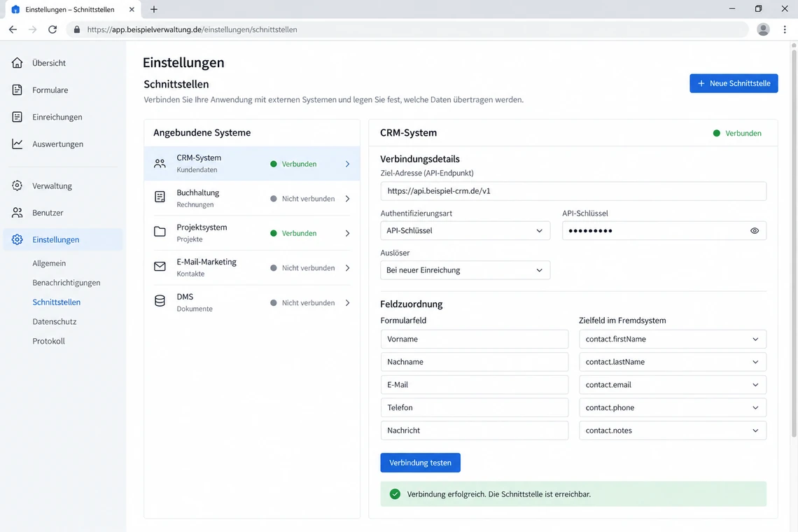The height and width of the screenshot is (532, 798).
Task: Select the Schnittstellen submenu item
Action: coord(57,302)
